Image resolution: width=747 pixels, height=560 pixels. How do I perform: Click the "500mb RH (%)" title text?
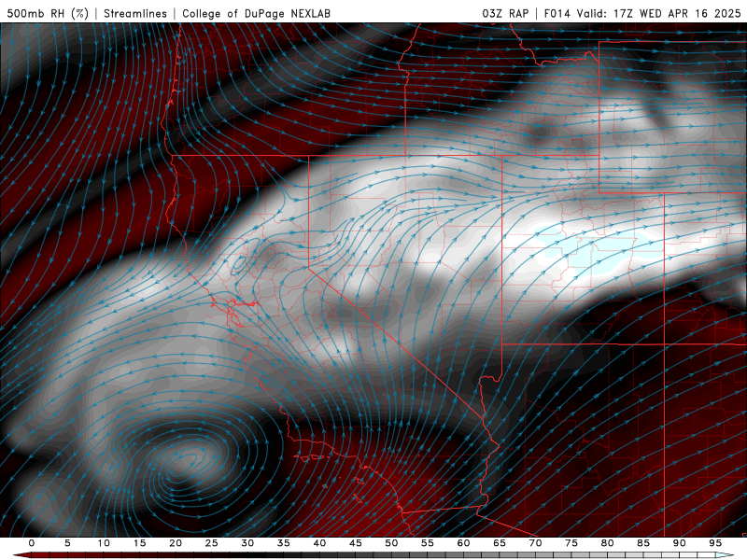pyautogui.click(x=48, y=13)
